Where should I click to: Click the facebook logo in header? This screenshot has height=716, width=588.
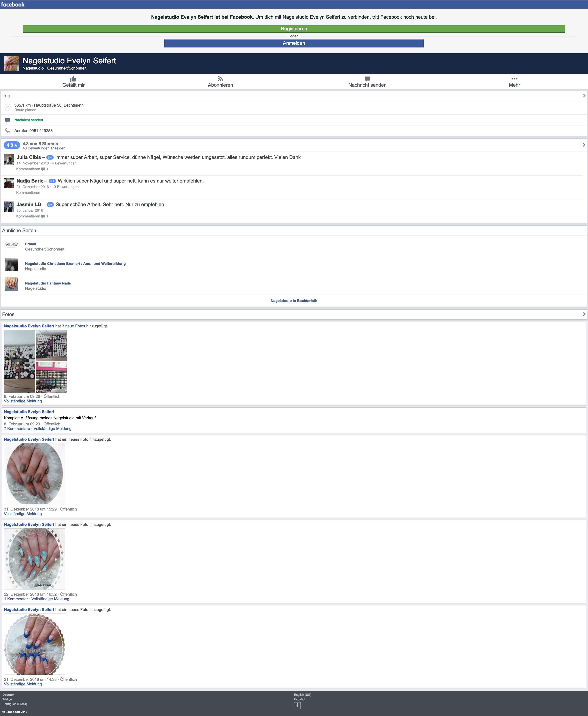point(13,4)
